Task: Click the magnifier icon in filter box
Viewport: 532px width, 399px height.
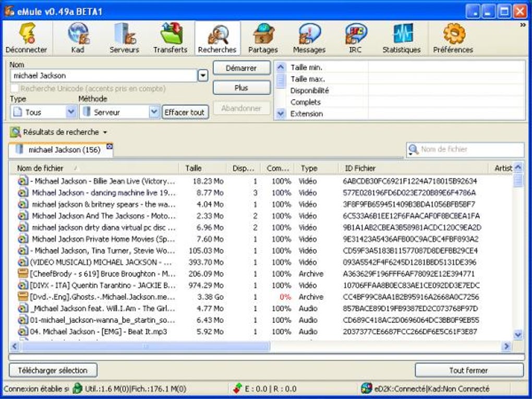Action: tap(413, 149)
